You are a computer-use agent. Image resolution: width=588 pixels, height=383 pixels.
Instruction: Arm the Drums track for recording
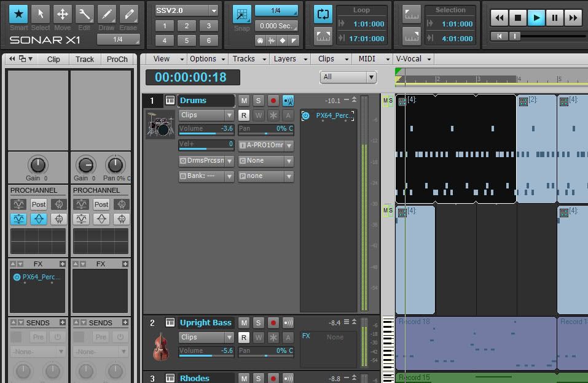point(273,101)
